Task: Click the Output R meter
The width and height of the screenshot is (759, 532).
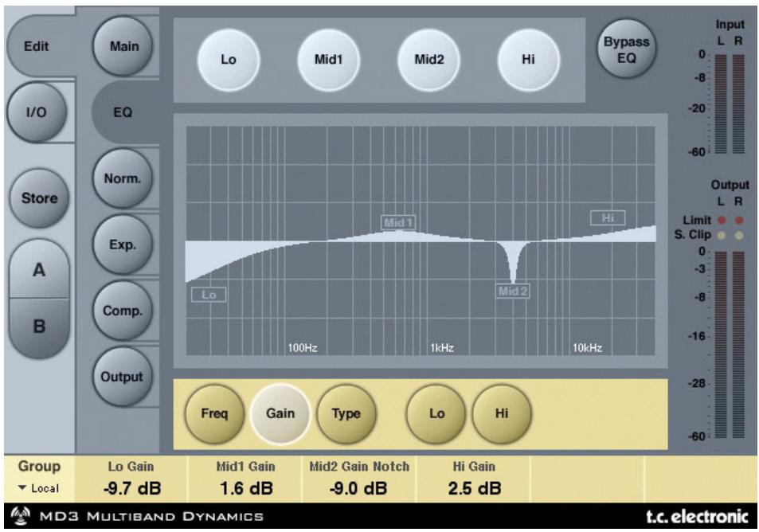Action: (738, 345)
